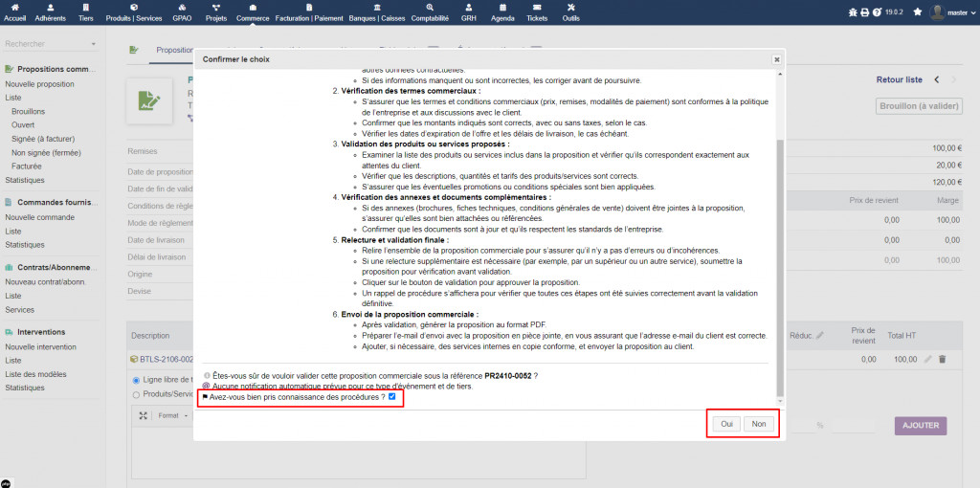The image size is (980, 488).
Task: Click the PR2410-0052 reference text
Action: pyautogui.click(x=508, y=377)
